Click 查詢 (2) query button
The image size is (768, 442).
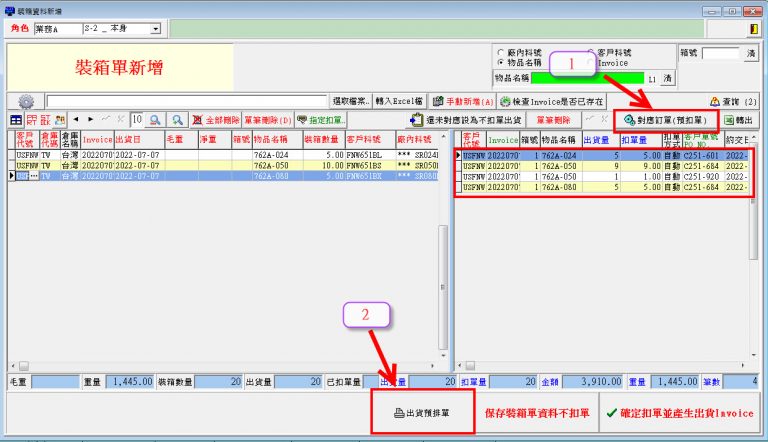pos(734,101)
